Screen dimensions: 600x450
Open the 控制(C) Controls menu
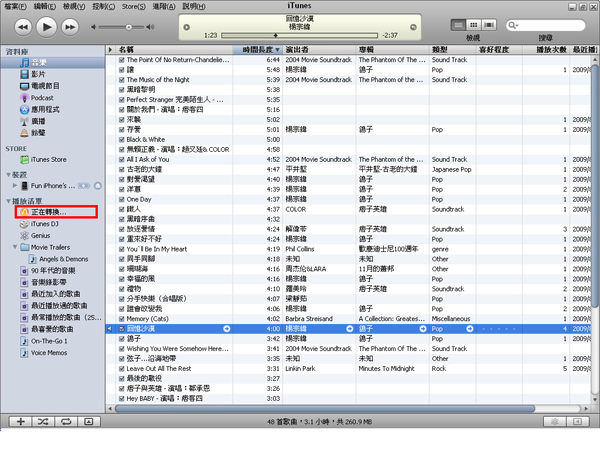pos(103,7)
